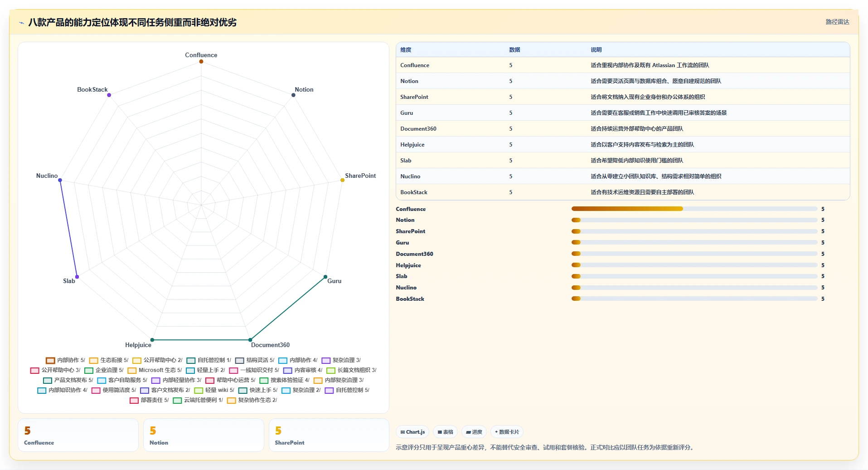Select the BookStack row in the table

623,192
